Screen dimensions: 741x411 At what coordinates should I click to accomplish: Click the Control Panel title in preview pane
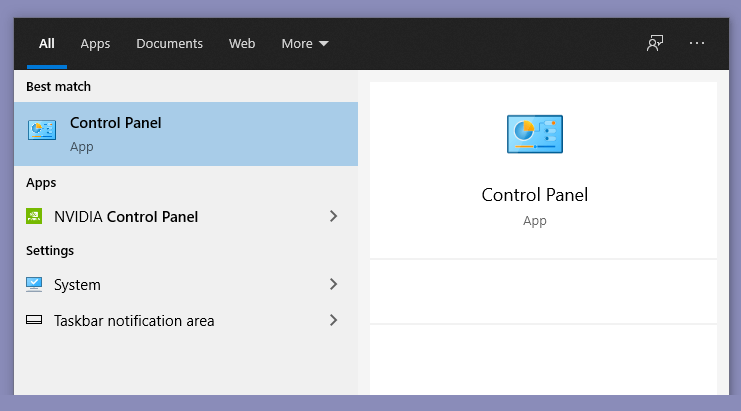click(x=534, y=195)
